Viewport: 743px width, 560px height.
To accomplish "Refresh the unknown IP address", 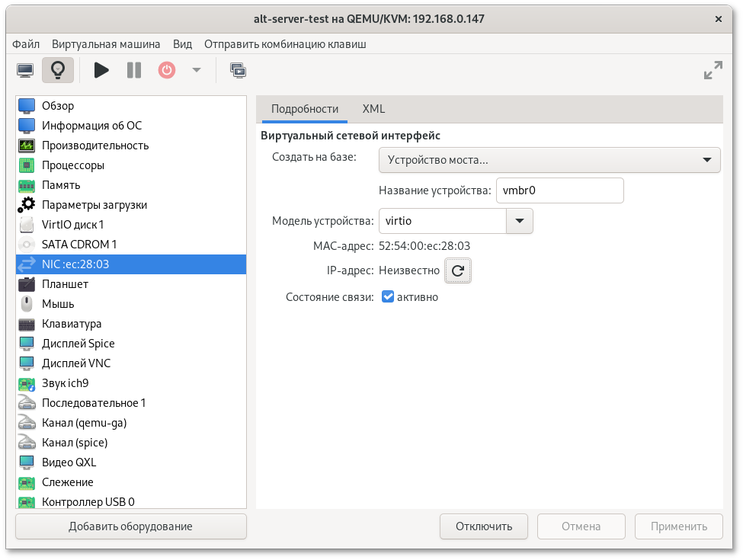I will click(458, 270).
